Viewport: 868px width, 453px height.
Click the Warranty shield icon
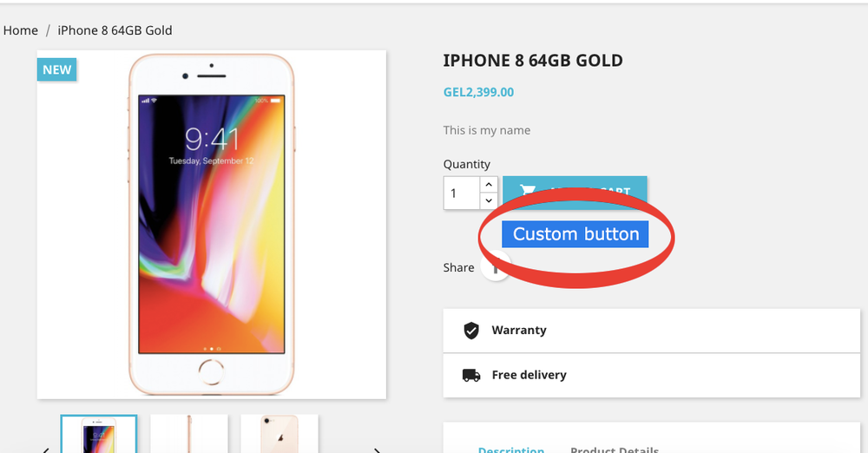[471, 331]
